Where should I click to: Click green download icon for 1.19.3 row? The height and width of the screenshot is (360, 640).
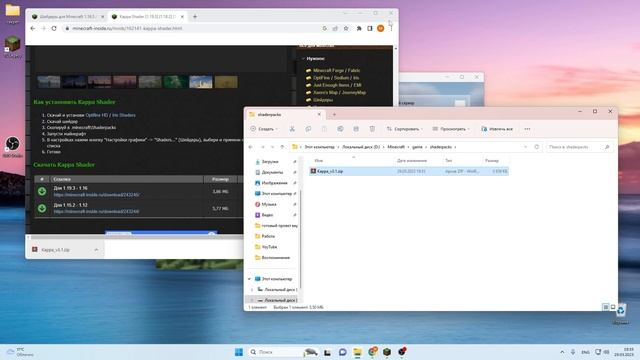click(x=42, y=191)
